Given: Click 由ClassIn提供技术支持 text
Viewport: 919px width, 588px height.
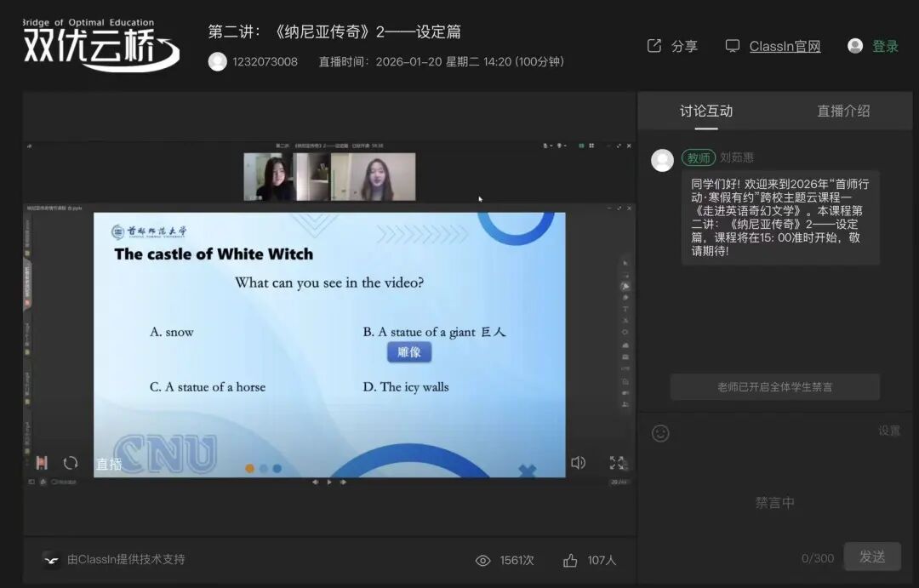Looking at the screenshot, I should click(x=126, y=559).
